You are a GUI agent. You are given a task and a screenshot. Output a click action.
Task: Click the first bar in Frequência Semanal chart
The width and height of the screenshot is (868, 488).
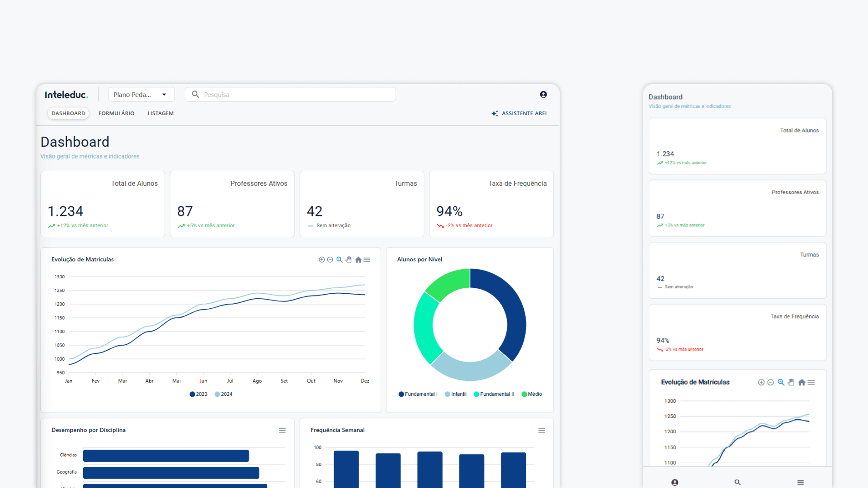click(346, 469)
